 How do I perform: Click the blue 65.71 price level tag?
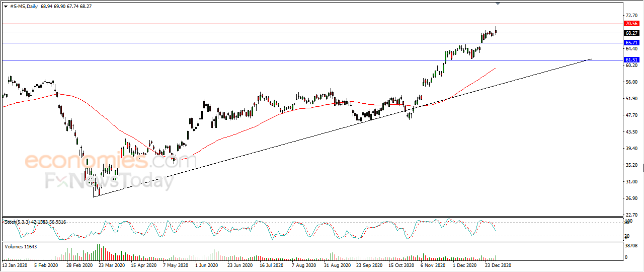(x=631, y=43)
